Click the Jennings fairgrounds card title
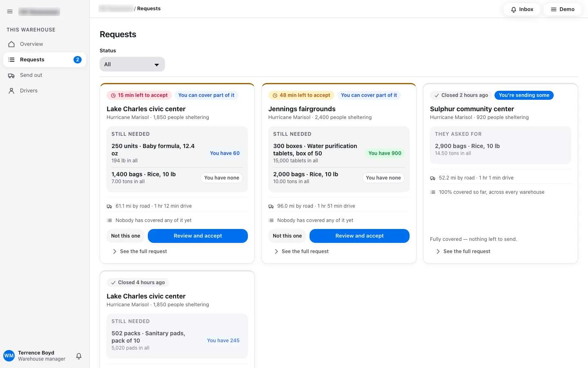 (302, 109)
